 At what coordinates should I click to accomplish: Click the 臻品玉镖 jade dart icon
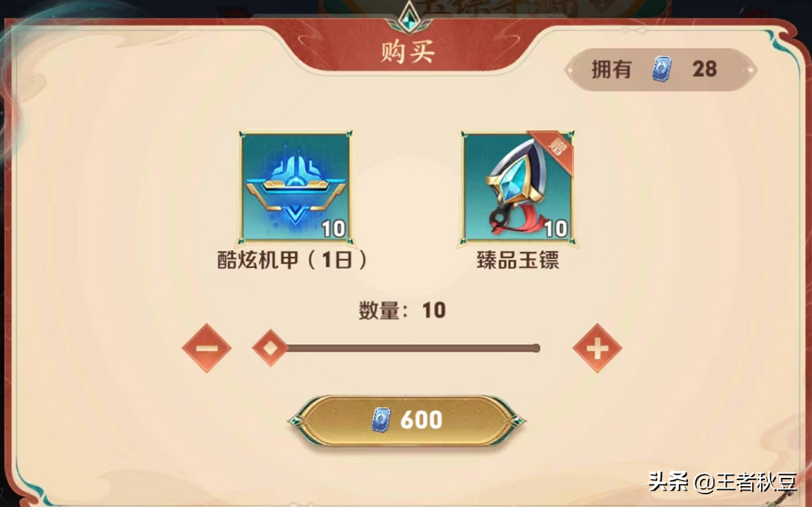click(x=518, y=187)
